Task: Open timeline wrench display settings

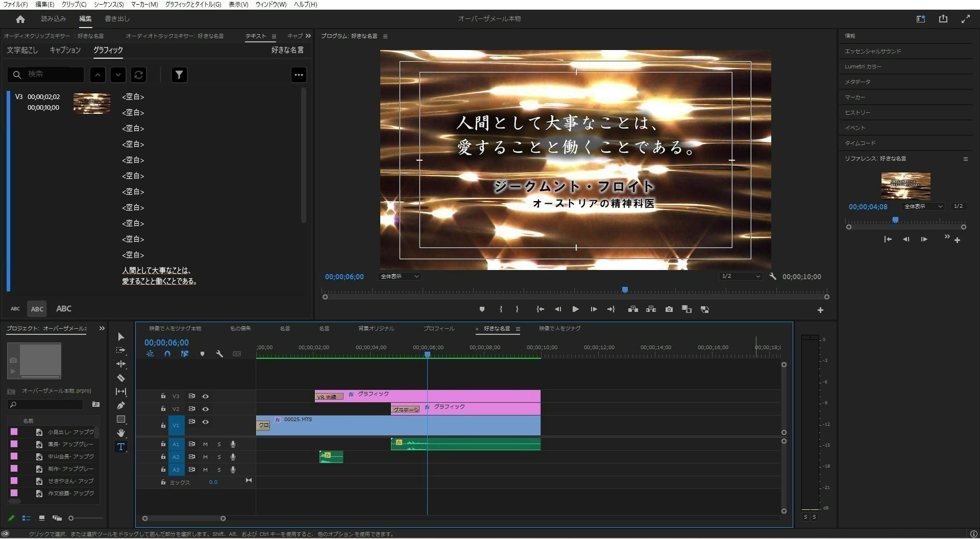Action: (219, 354)
